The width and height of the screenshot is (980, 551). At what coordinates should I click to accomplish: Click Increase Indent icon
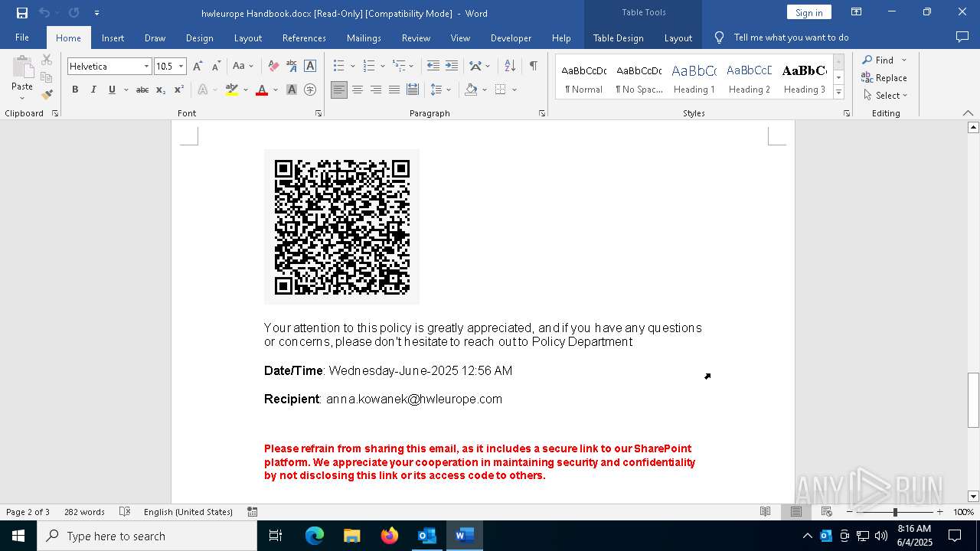point(452,66)
